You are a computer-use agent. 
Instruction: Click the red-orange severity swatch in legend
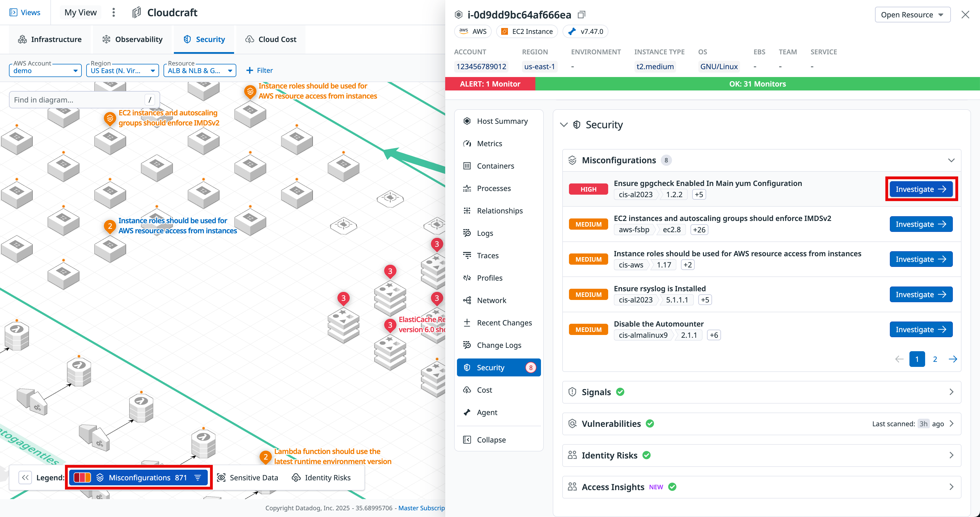82,478
